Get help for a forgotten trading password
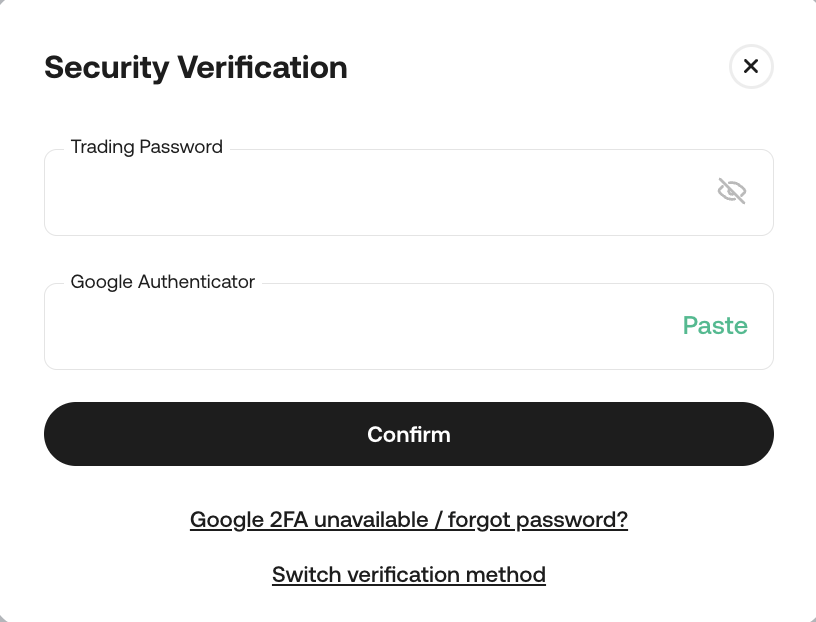The height and width of the screenshot is (622, 816). tap(409, 520)
